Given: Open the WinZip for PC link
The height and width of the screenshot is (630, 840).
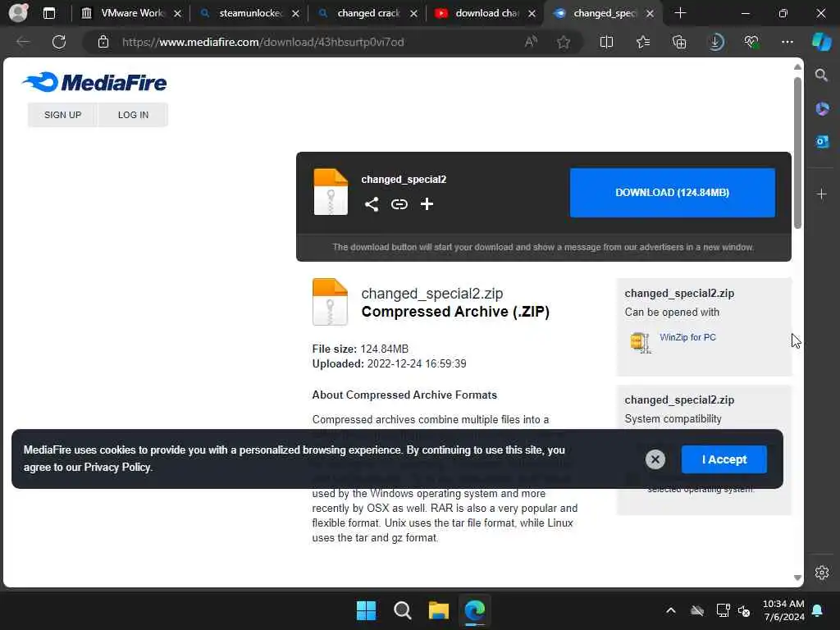Looking at the screenshot, I should [x=687, y=337].
